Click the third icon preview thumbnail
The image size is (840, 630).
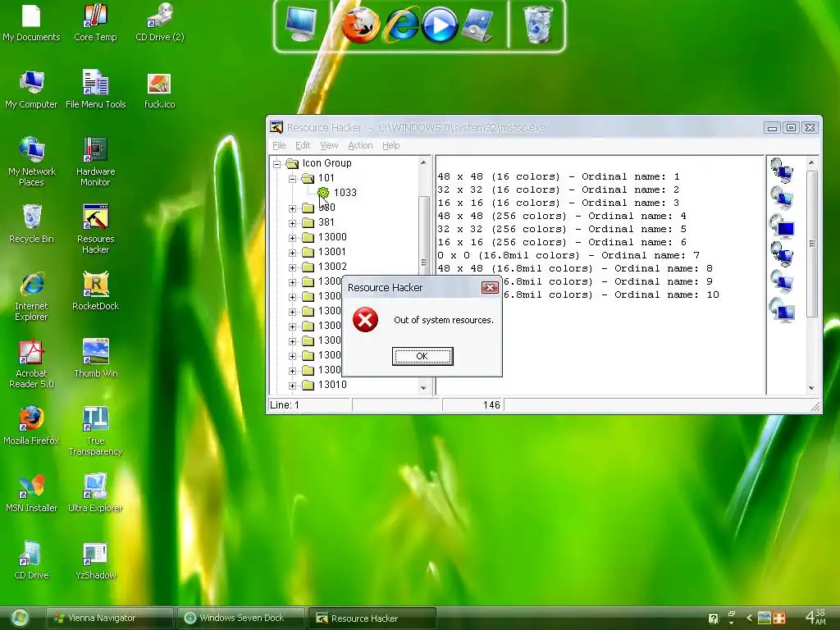click(782, 226)
